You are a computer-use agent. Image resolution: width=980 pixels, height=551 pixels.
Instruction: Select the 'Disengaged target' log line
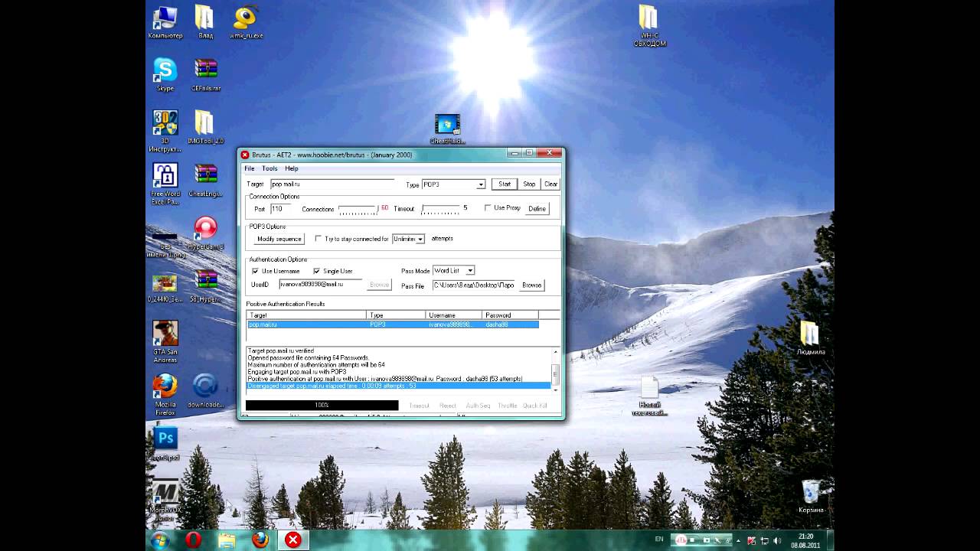(x=399, y=386)
